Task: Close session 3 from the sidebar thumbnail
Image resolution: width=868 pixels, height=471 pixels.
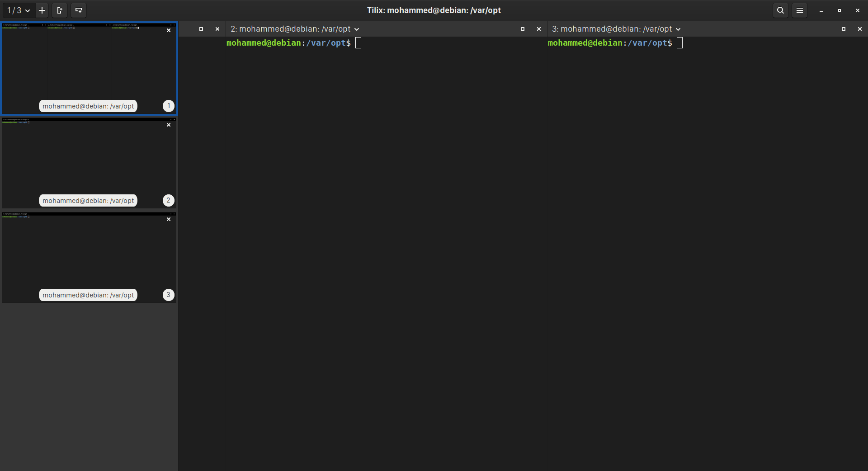Action: (169, 219)
